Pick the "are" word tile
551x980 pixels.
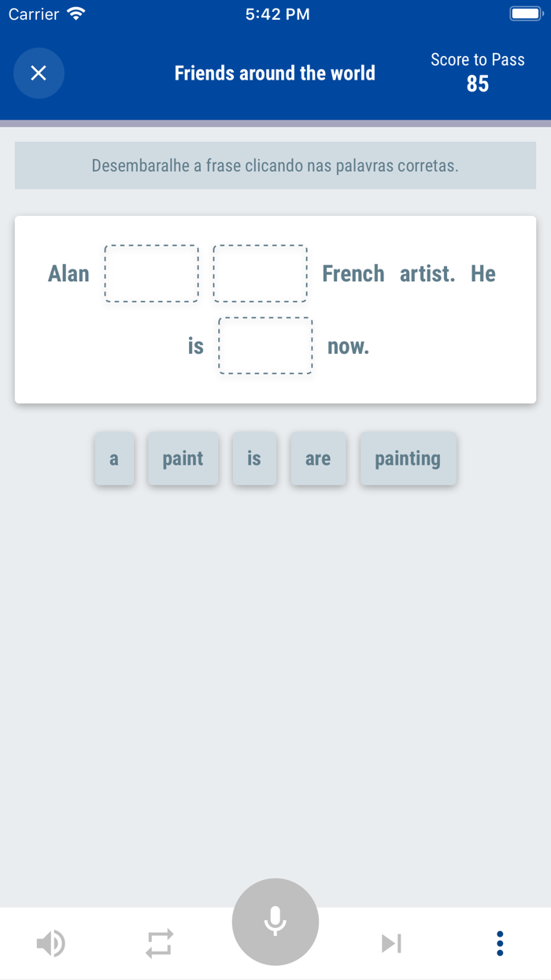318,458
